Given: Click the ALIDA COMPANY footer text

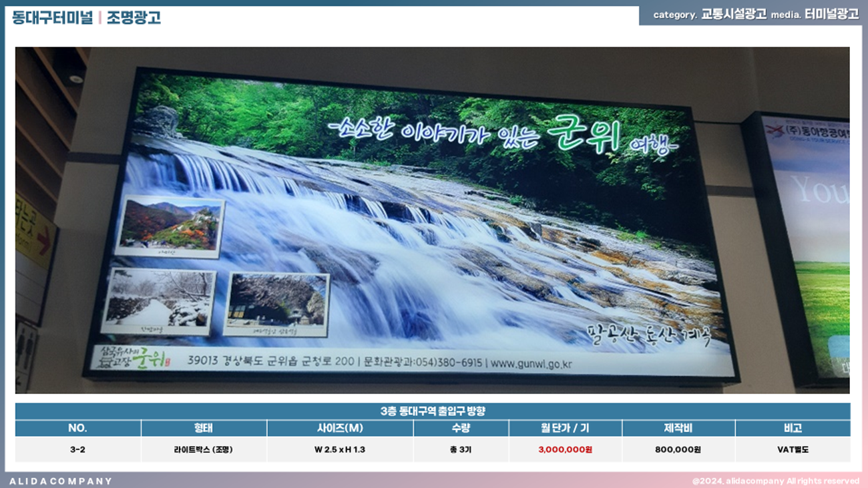Looking at the screenshot, I should pyautogui.click(x=61, y=481).
